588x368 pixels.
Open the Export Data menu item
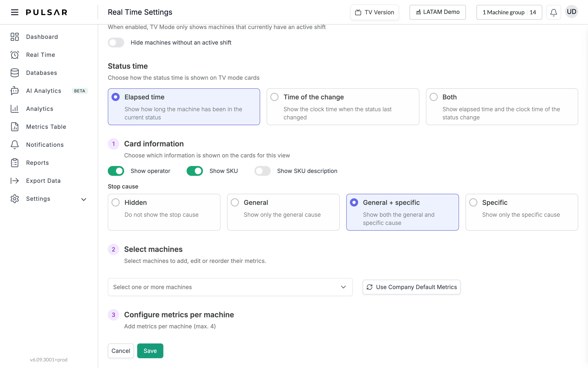click(43, 181)
